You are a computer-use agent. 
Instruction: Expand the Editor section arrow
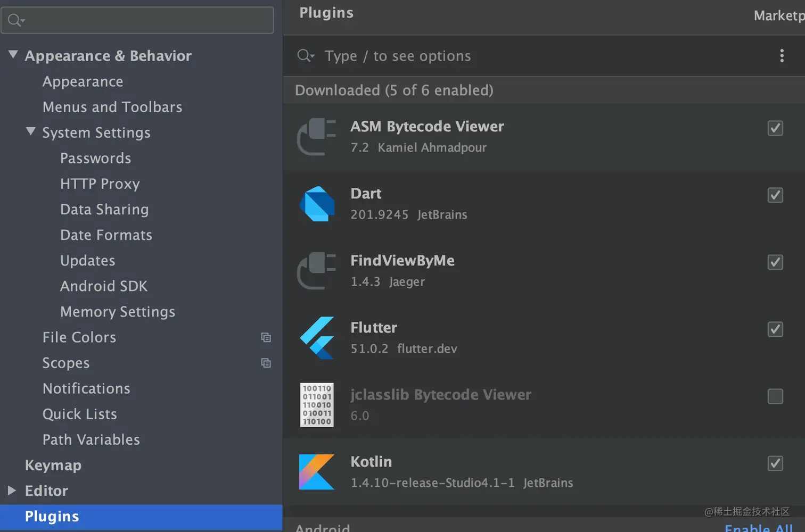point(12,490)
